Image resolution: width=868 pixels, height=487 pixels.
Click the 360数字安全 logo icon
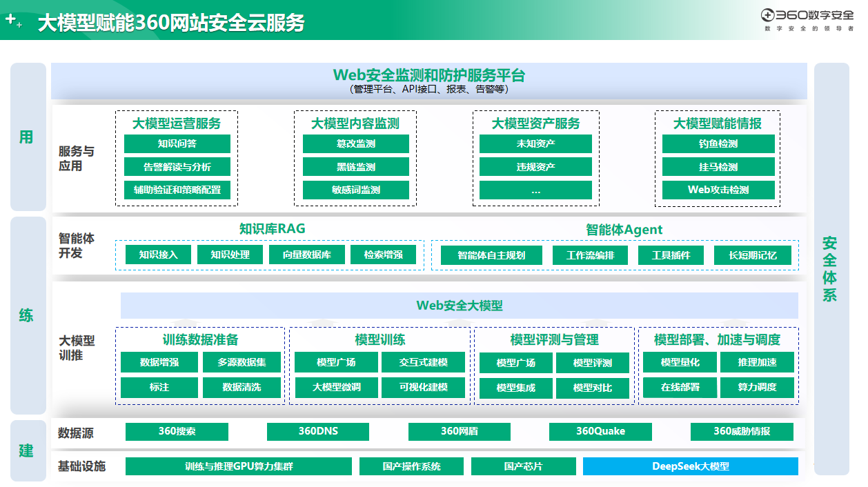pyautogui.click(x=768, y=15)
